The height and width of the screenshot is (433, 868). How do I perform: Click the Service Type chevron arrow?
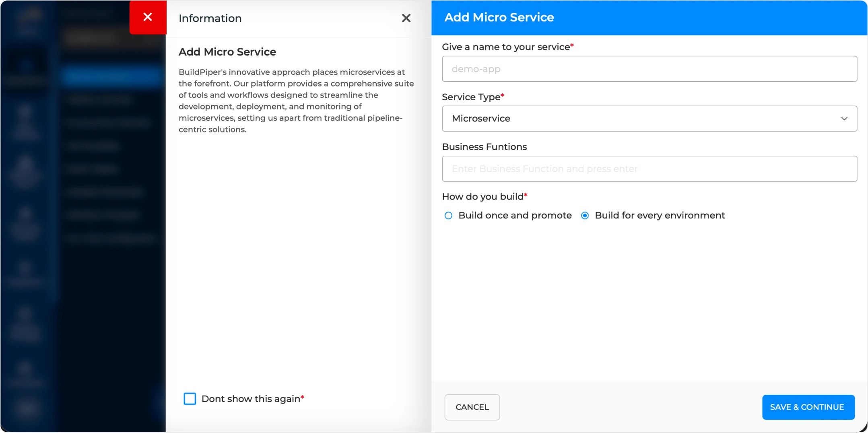coord(844,119)
